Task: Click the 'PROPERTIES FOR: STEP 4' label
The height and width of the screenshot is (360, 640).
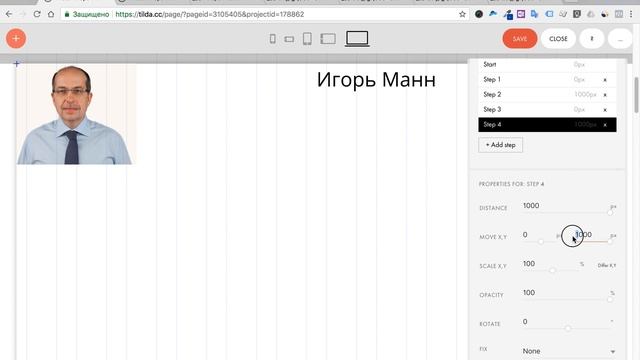Action: pos(511,184)
